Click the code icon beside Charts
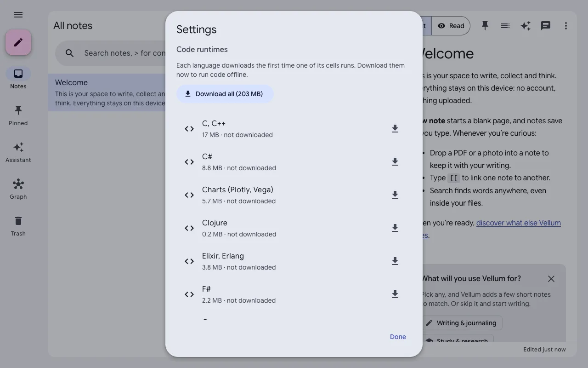The image size is (588, 368). coord(189,195)
